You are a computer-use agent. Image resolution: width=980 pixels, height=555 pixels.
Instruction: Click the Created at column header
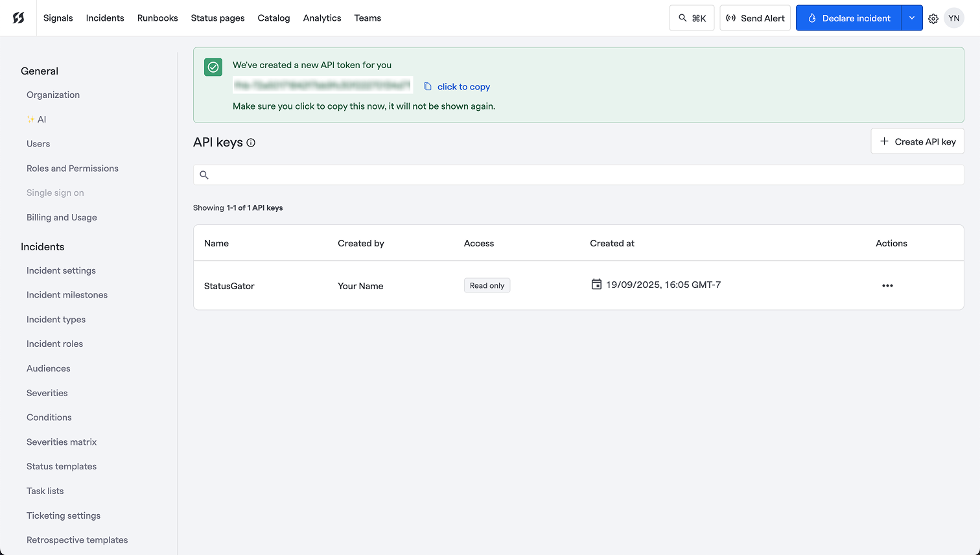(x=612, y=243)
